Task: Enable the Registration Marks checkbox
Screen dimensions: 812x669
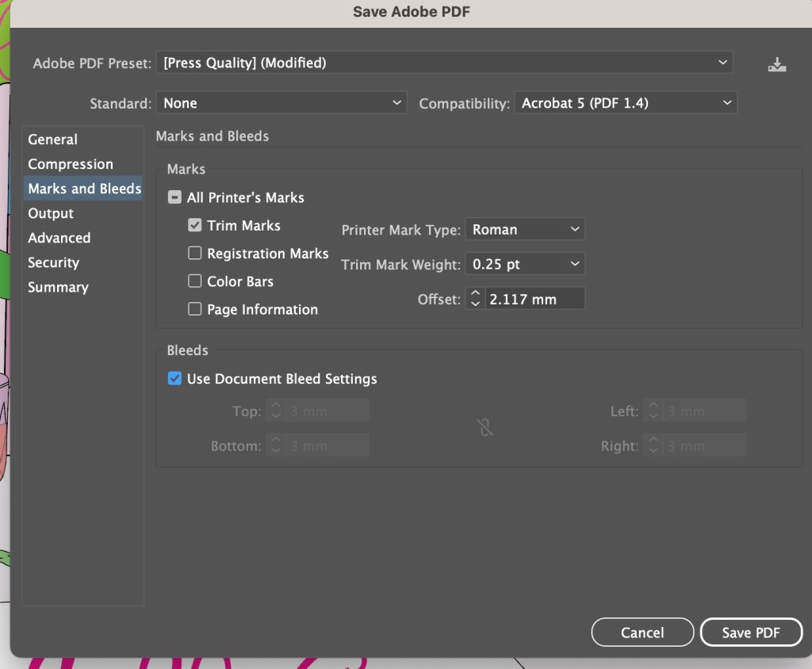Action: click(x=194, y=254)
